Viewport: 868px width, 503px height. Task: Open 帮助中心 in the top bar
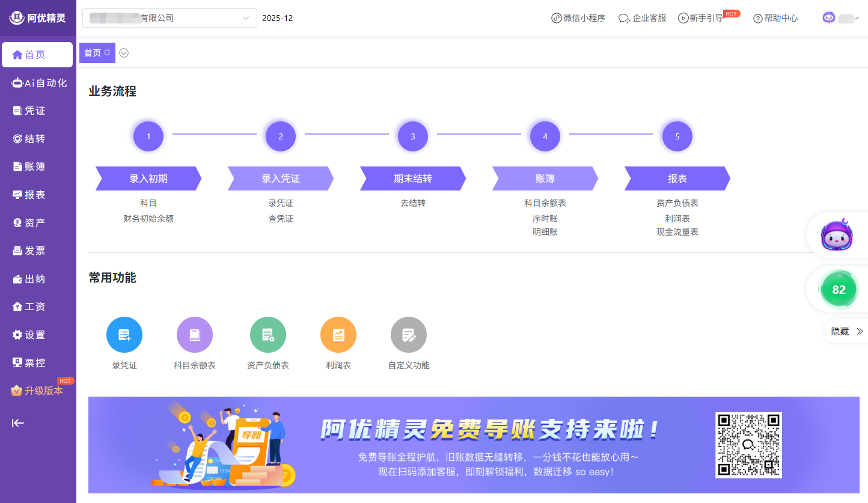[x=775, y=18]
